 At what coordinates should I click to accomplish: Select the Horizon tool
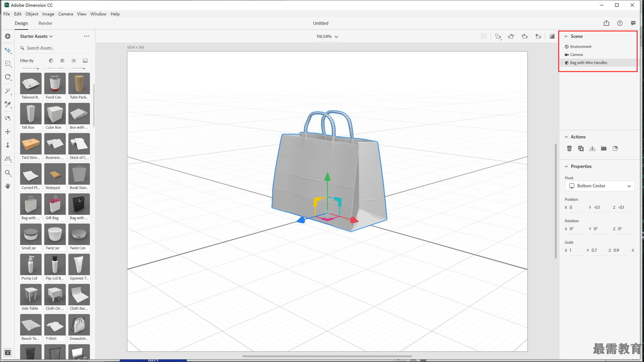click(8, 159)
